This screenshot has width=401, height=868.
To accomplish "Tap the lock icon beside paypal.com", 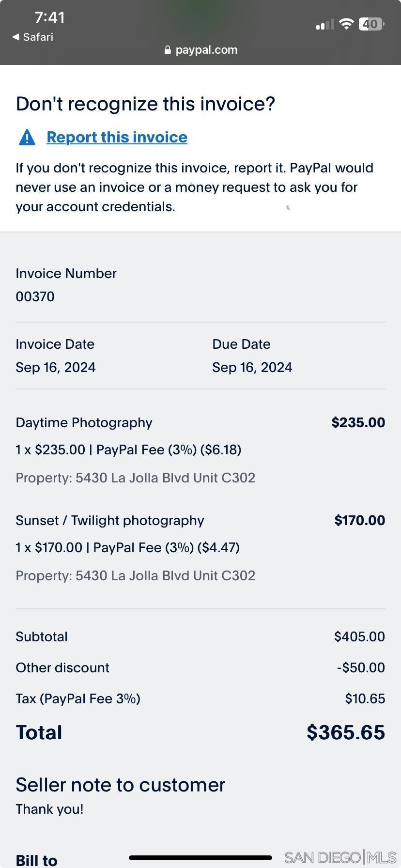I will 168,50.
